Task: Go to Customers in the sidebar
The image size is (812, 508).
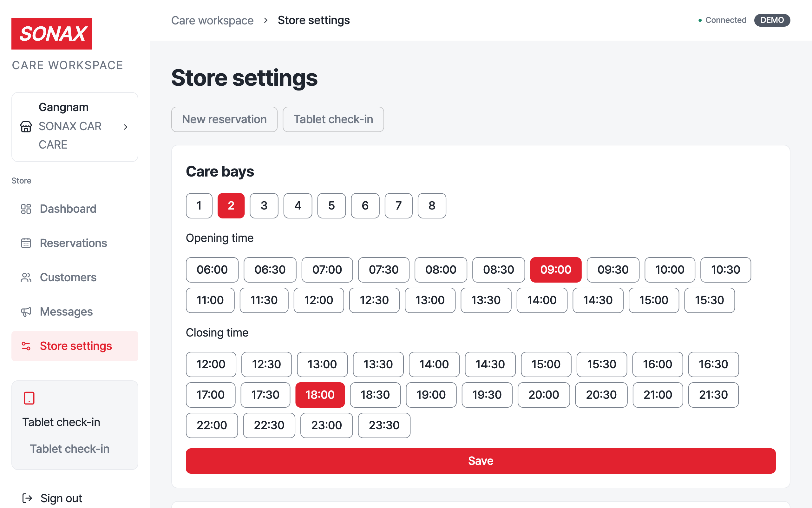Action: pos(75,277)
